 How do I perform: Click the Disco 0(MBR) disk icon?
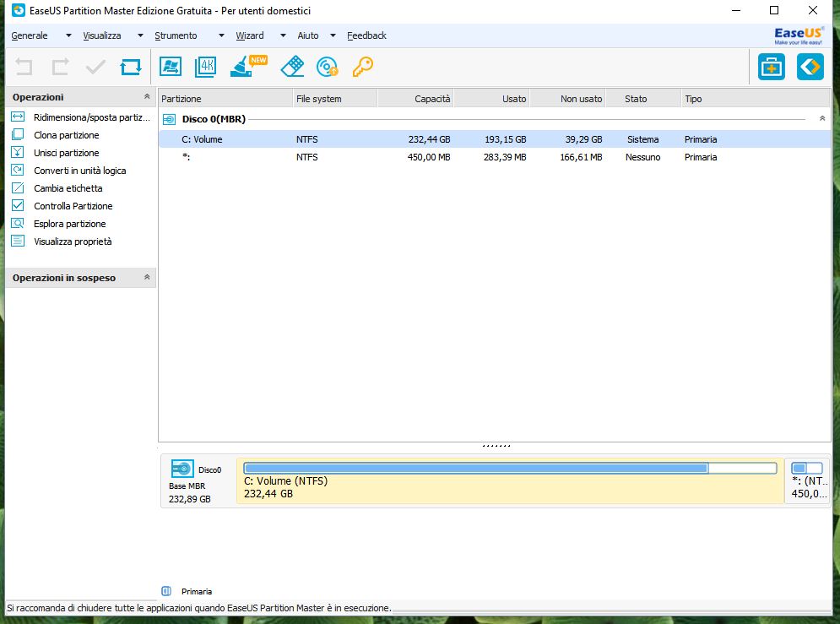pos(170,119)
